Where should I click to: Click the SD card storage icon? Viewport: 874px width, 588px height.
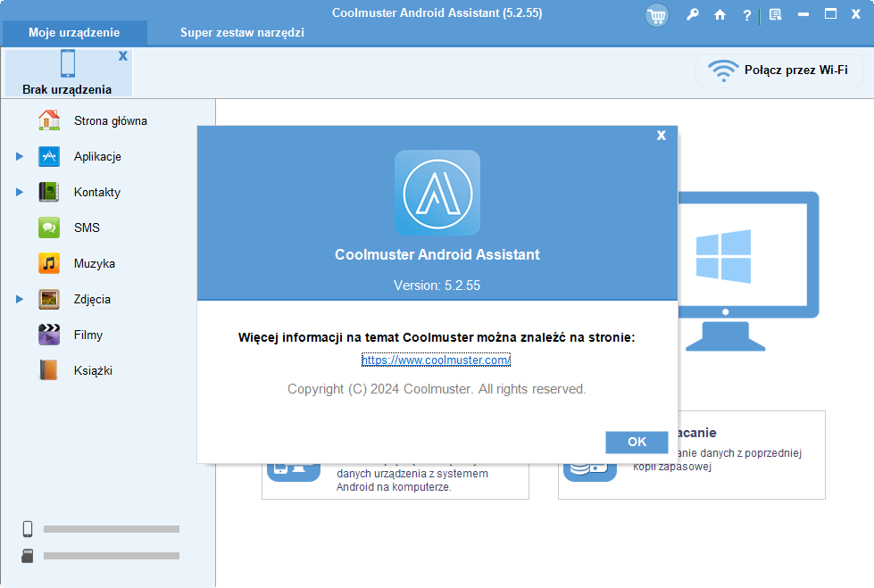pyautogui.click(x=28, y=556)
